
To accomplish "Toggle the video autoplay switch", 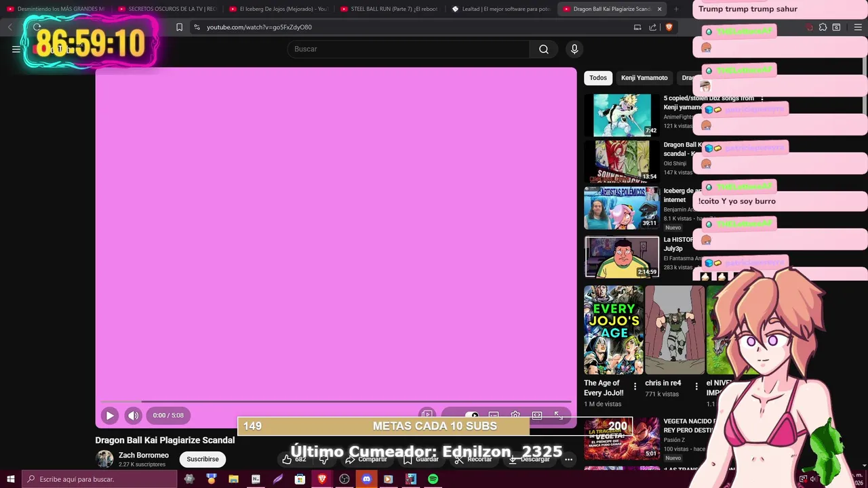I will click(x=471, y=415).
